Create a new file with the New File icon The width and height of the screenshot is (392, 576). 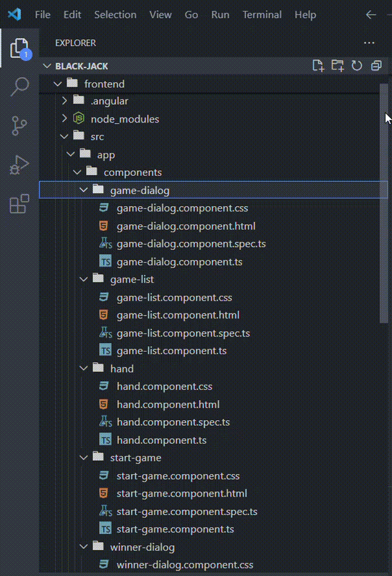pyautogui.click(x=318, y=65)
